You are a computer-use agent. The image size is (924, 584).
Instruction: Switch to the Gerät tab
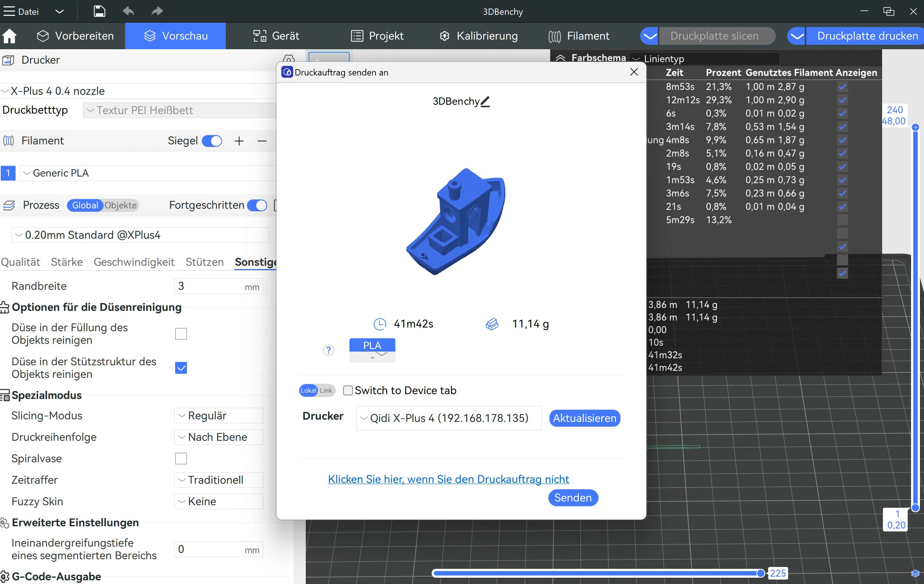tap(276, 36)
